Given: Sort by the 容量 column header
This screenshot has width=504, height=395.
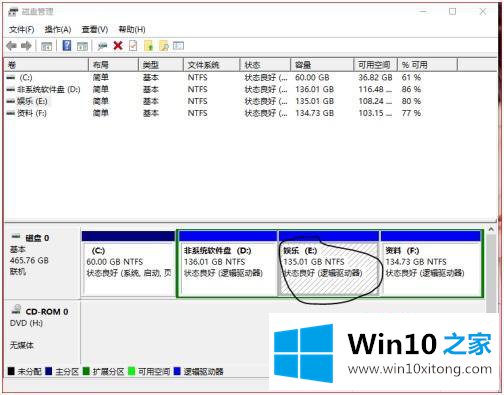Looking at the screenshot, I should pyautogui.click(x=322, y=65).
